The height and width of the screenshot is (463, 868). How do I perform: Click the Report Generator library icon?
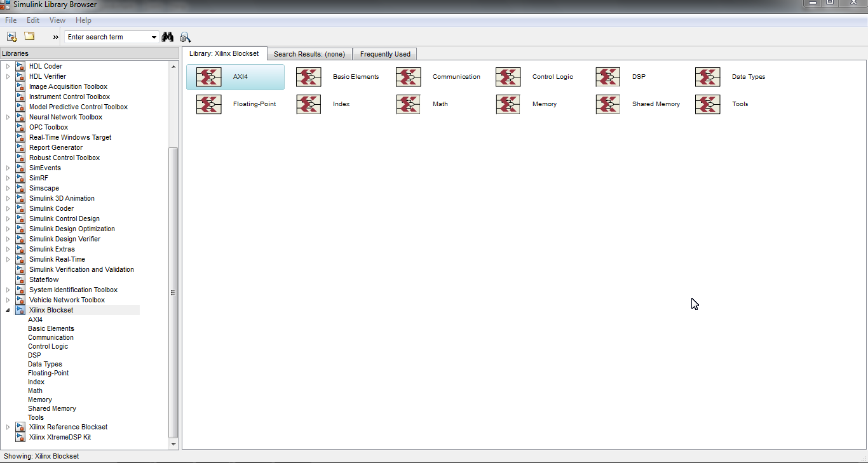coord(20,147)
